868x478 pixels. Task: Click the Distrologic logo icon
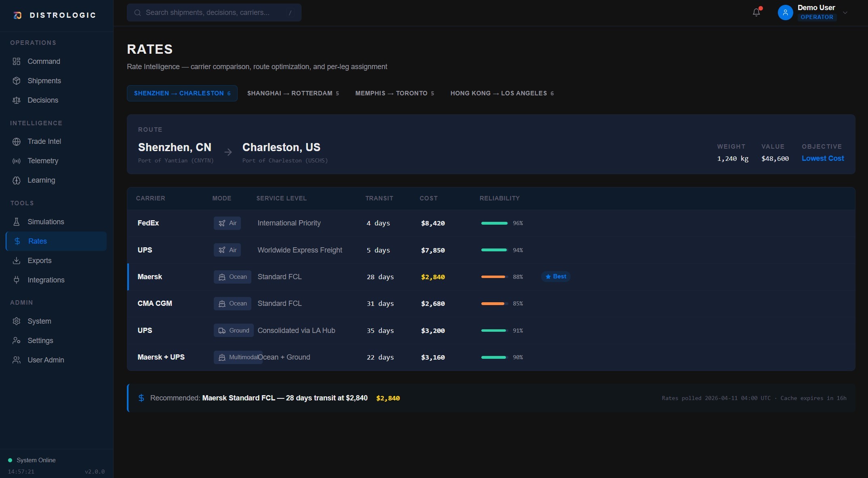pyautogui.click(x=17, y=15)
